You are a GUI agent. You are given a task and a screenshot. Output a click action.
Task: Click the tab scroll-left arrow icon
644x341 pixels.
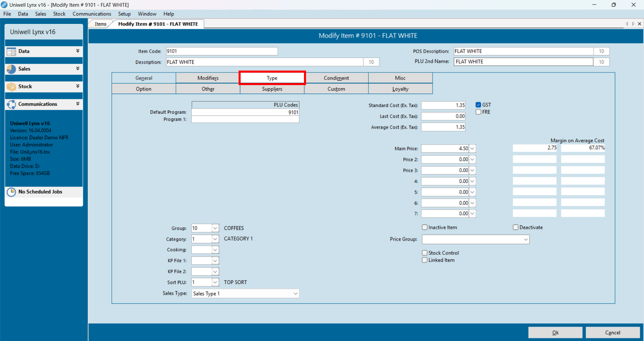coord(627,24)
